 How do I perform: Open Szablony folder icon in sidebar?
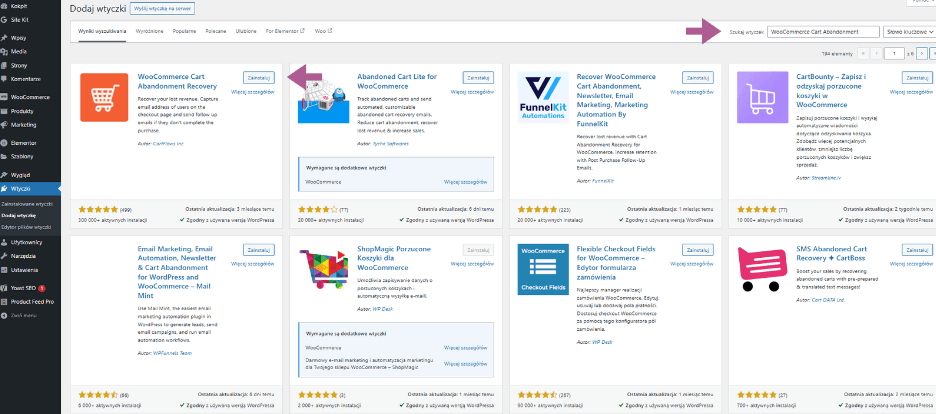tap(4, 156)
